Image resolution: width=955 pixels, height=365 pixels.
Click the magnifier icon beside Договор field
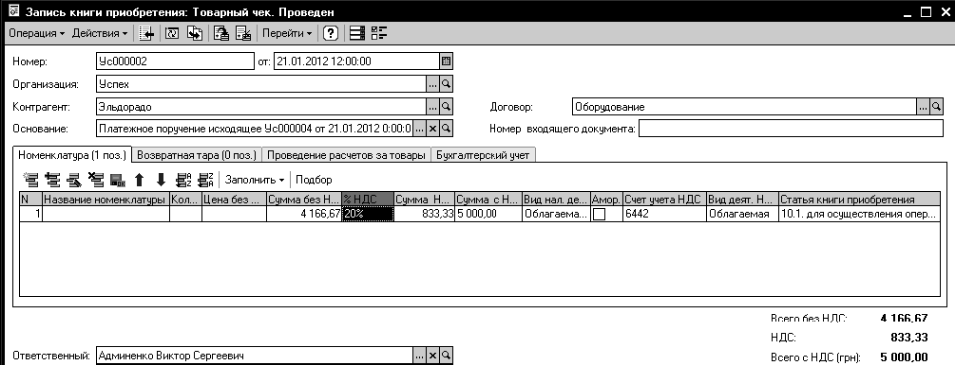click(x=936, y=107)
